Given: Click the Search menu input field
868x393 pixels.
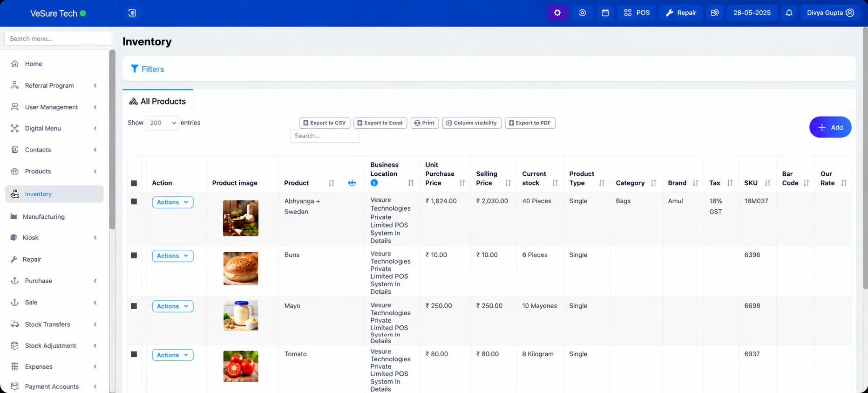Looking at the screenshot, I should pos(58,39).
